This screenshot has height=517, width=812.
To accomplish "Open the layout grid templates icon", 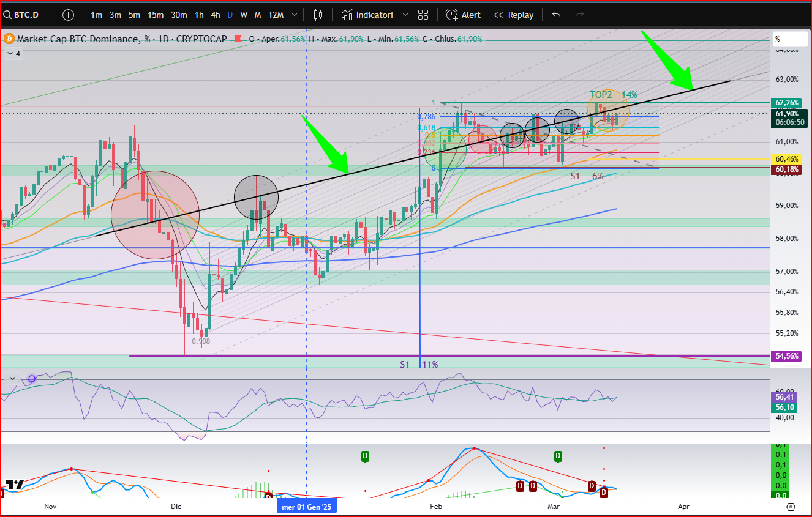I will coord(423,15).
